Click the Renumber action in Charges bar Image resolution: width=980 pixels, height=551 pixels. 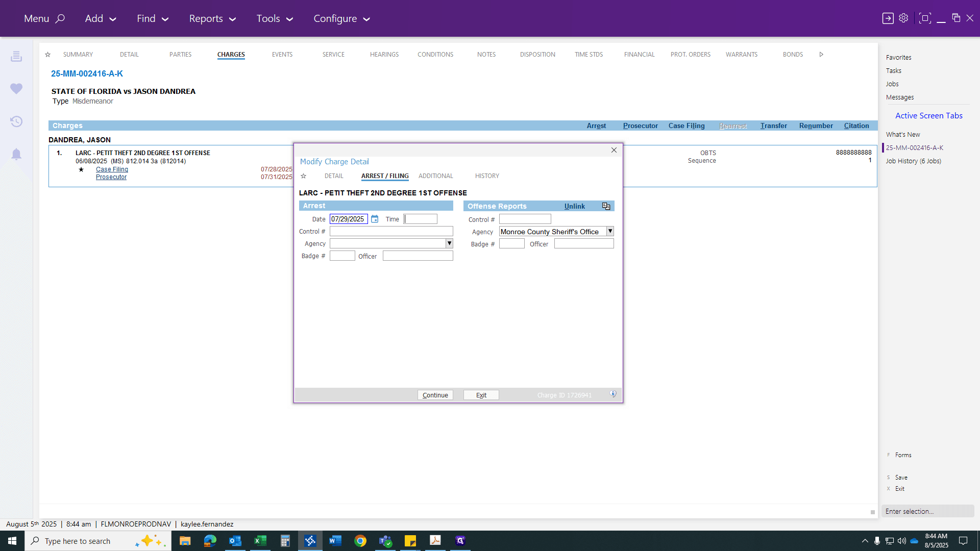coord(816,126)
